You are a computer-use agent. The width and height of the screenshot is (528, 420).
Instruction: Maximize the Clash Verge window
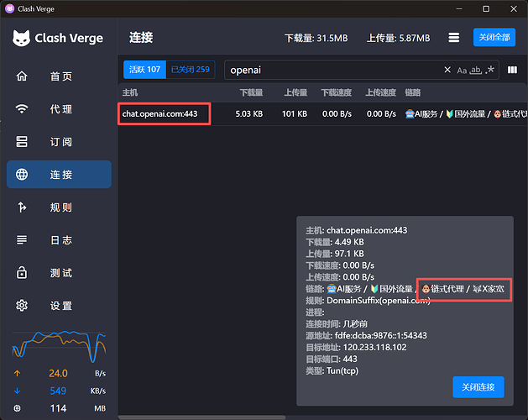(486, 8)
